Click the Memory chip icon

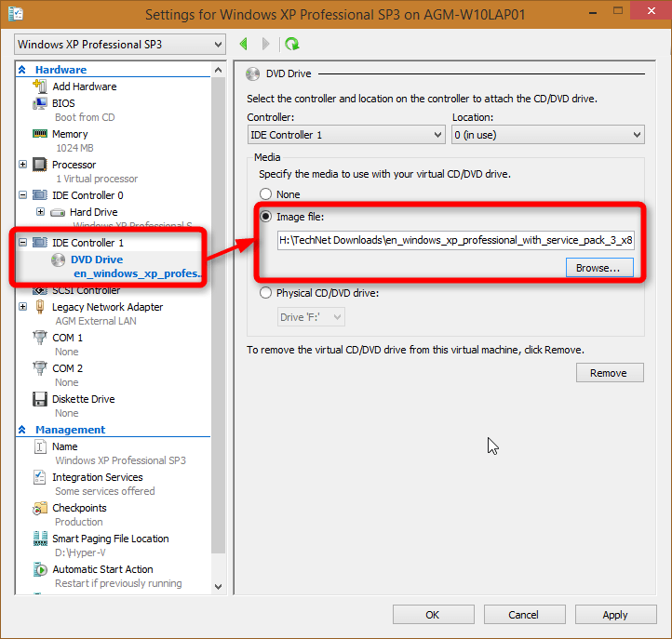(x=40, y=134)
